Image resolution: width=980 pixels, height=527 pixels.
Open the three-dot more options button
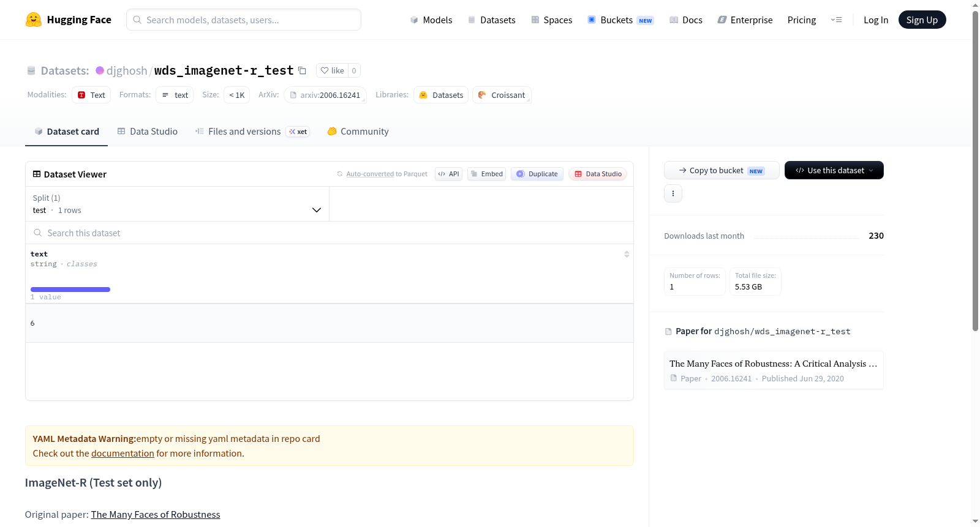[673, 193]
